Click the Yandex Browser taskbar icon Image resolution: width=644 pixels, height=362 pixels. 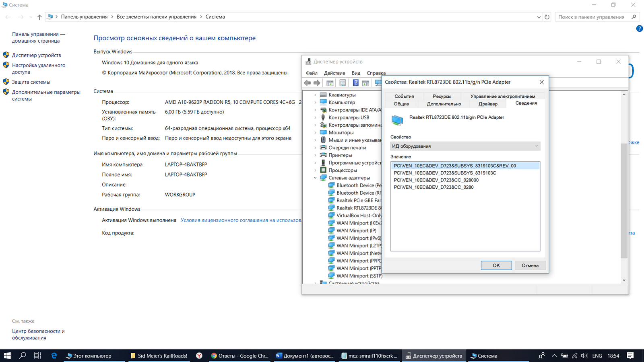[199, 356]
